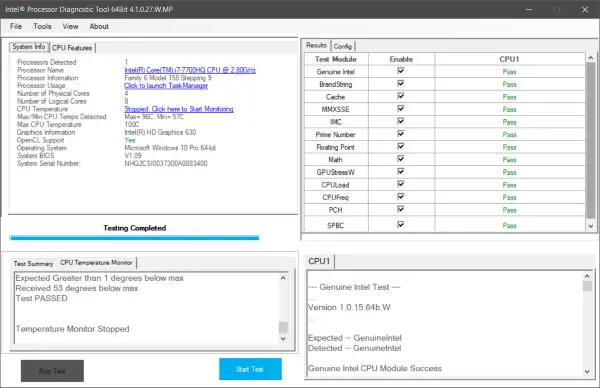Disable the Cache test module checkbox
The width and height of the screenshot is (600, 388).
pyautogui.click(x=401, y=96)
